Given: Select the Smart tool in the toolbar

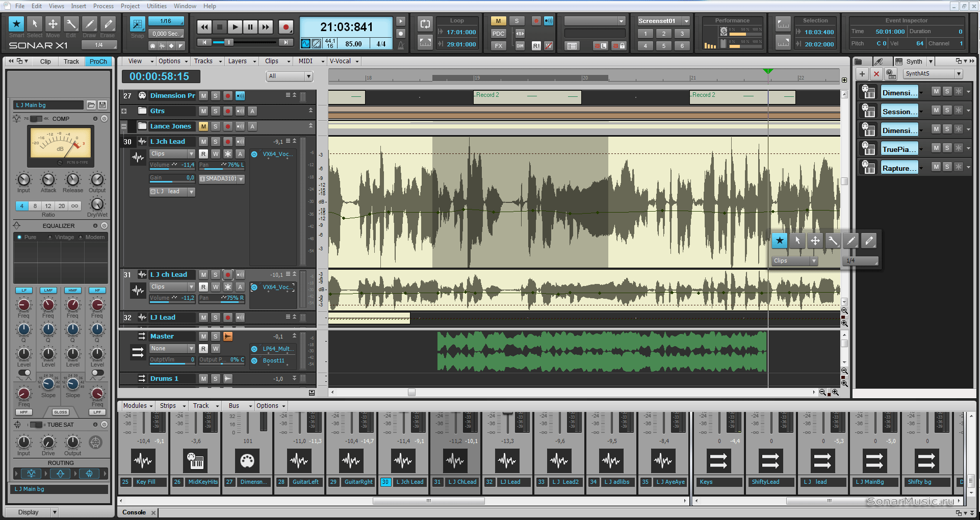Looking at the screenshot, I should pyautogui.click(x=16, y=24).
